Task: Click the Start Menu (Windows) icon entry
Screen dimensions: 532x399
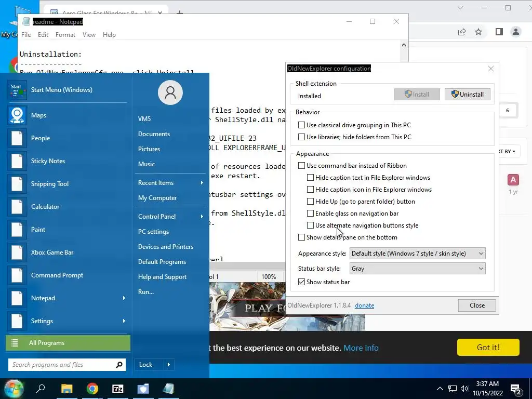Action: [17, 90]
